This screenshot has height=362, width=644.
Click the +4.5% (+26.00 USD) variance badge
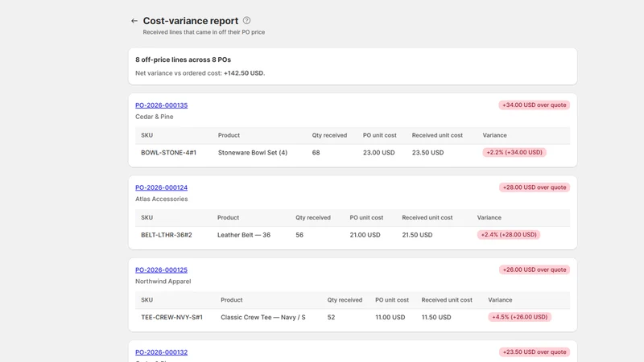tap(519, 317)
